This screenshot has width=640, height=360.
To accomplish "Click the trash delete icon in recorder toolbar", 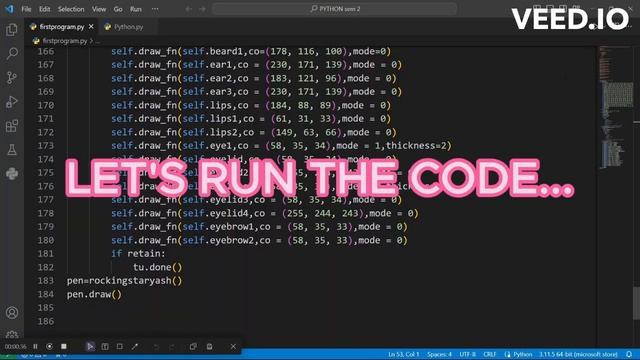I will click(209, 347).
